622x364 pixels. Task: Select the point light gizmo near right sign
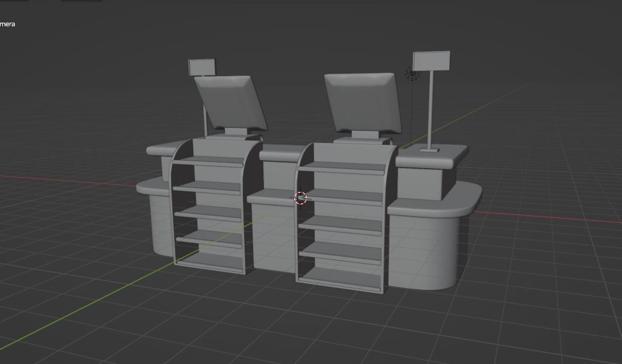click(413, 74)
